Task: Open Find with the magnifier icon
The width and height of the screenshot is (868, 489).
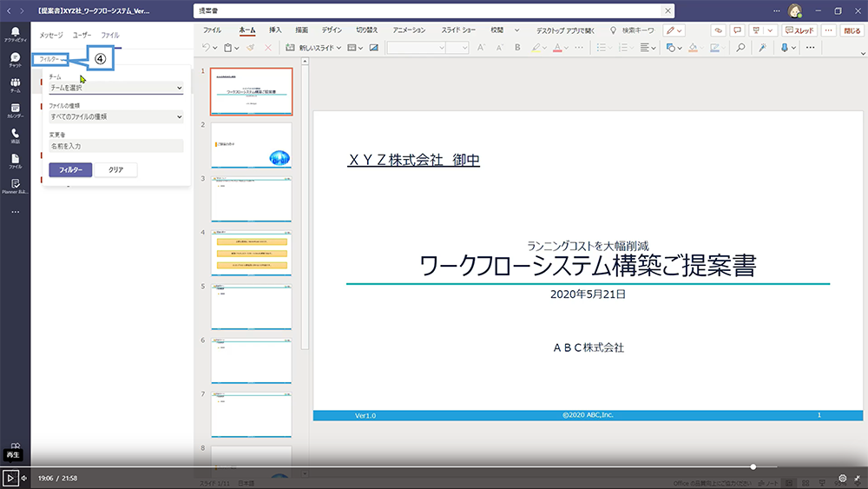Action: (x=740, y=48)
